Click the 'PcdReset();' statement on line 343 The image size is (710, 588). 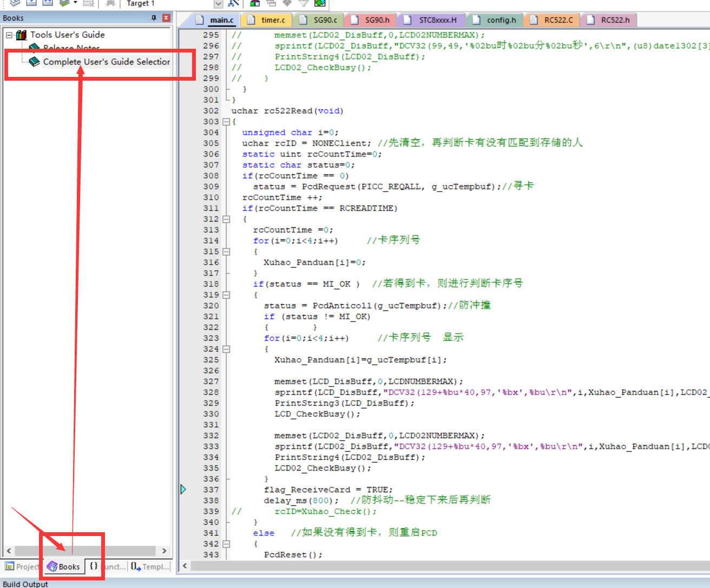pyautogui.click(x=293, y=555)
